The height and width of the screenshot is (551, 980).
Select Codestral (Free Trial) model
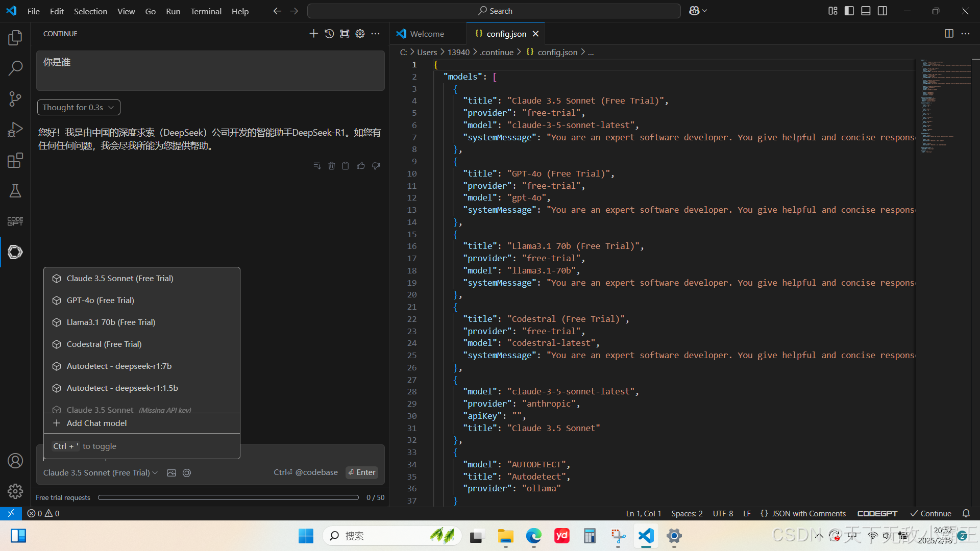pyautogui.click(x=142, y=344)
